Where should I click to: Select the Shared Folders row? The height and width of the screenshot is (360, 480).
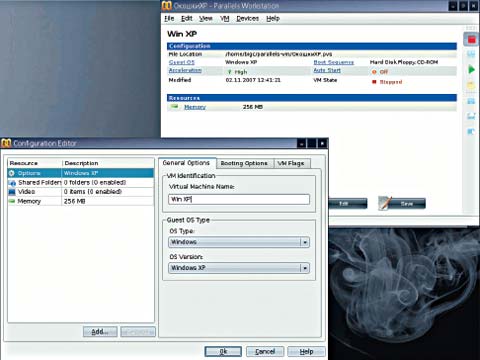coord(81,183)
